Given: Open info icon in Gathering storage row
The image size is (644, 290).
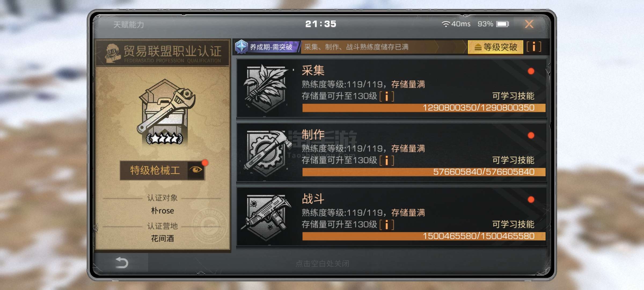Looking at the screenshot, I should (x=387, y=96).
